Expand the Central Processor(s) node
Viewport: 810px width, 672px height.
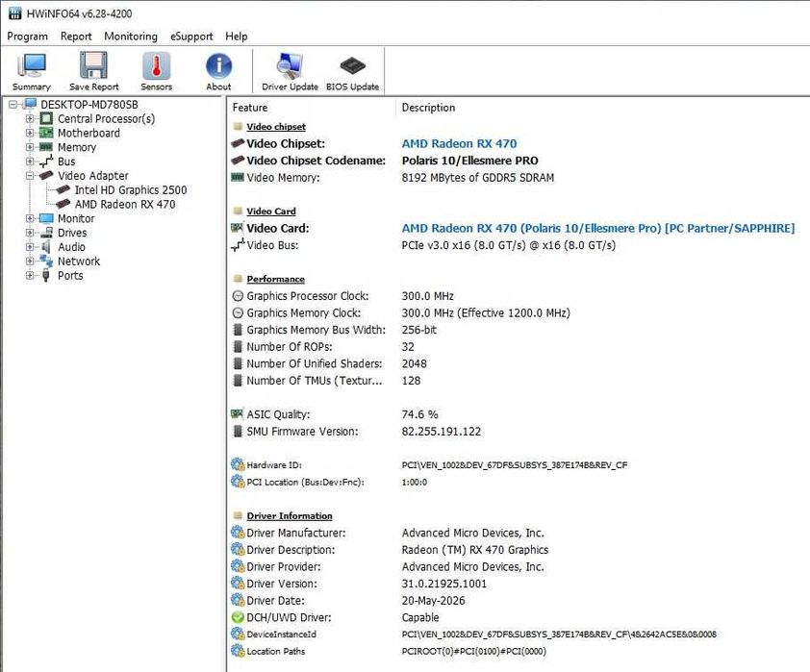coord(30,118)
